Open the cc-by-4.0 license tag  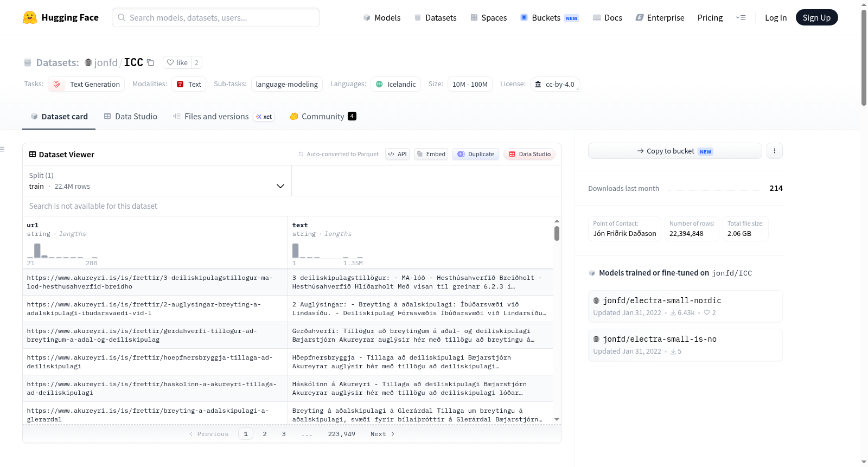[555, 84]
